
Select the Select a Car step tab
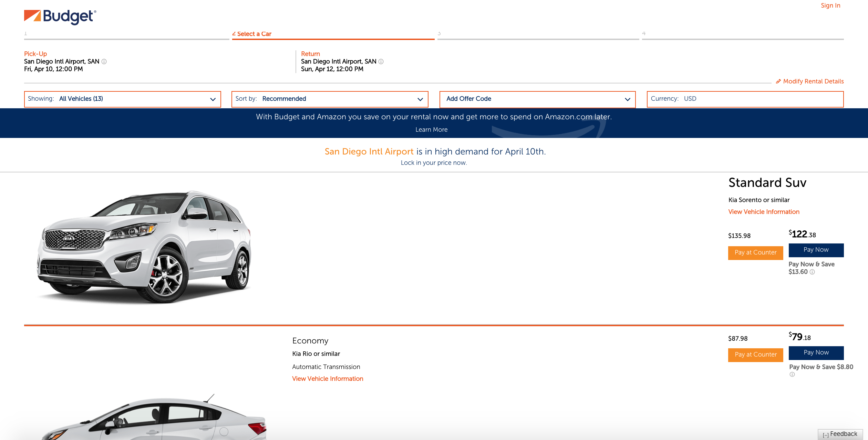252,34
